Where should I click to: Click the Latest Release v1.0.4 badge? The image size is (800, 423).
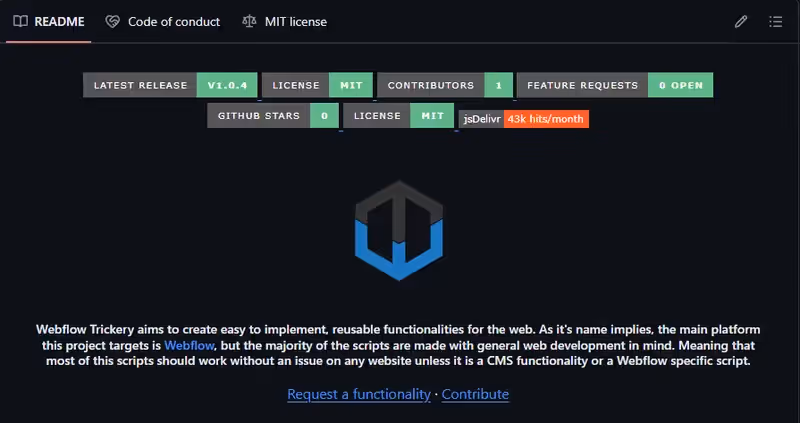(x=170, y=85)
